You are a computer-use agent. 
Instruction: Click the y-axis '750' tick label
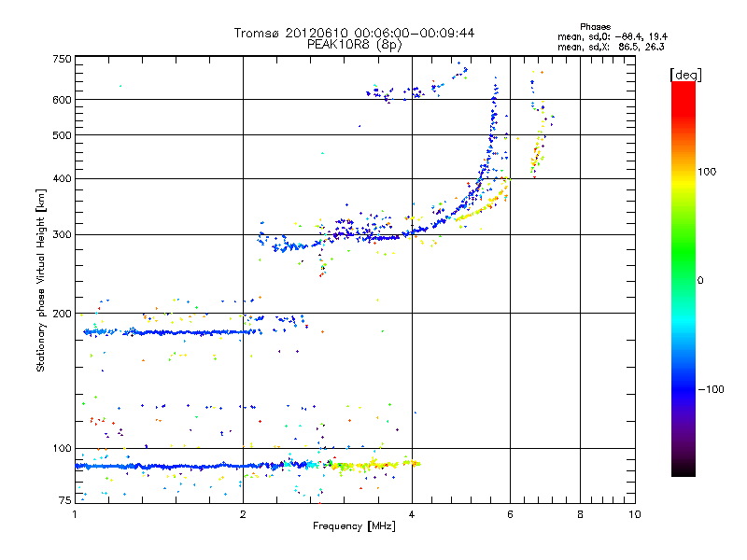pos(62,59)
